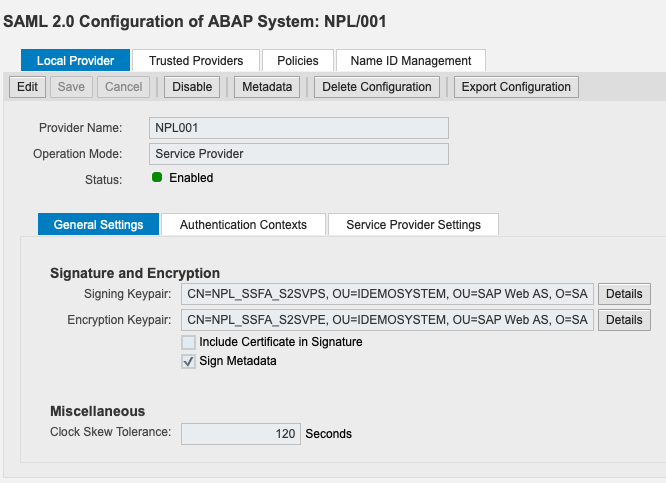
Task: Click the Encryption Keypair field
Action: coord(387,320)
